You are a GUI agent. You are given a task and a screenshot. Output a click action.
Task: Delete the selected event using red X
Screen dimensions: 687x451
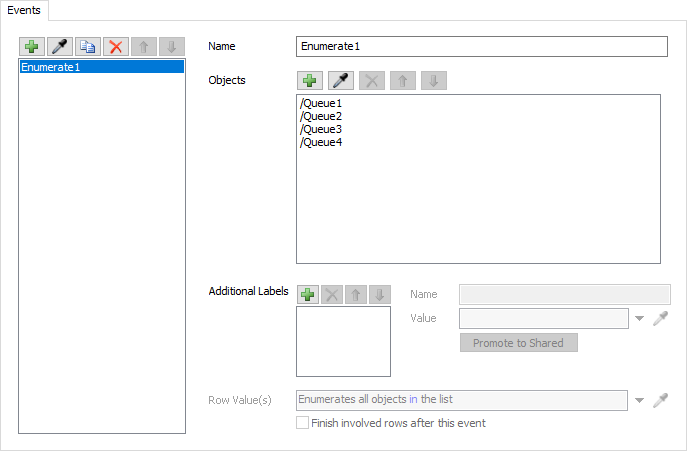[116, 47]
